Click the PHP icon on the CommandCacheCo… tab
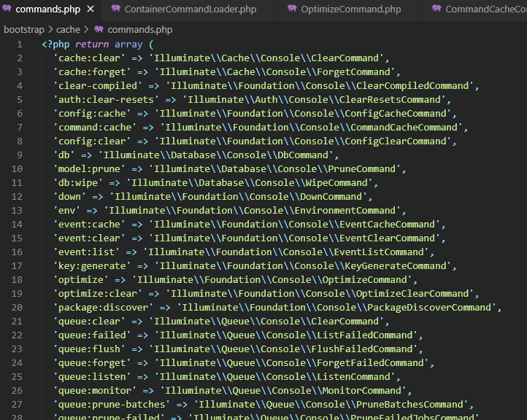Screen dimensions: 527x420 [436, 9]
